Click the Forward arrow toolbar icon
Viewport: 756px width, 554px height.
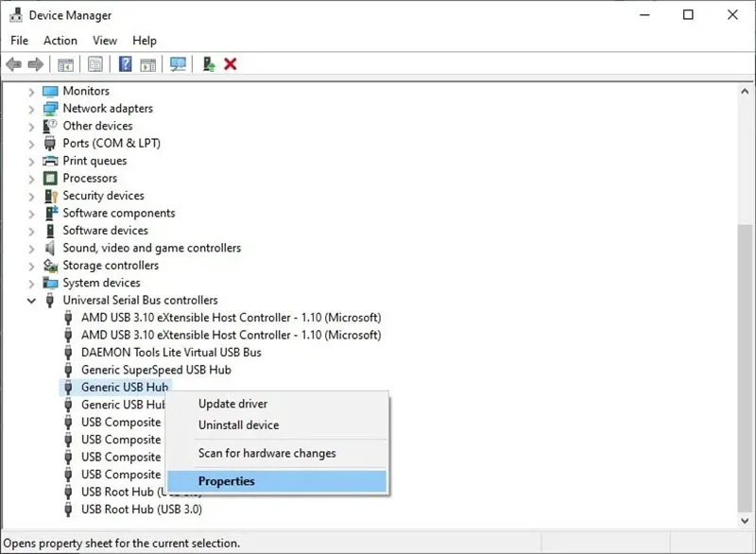coord(36,64)
